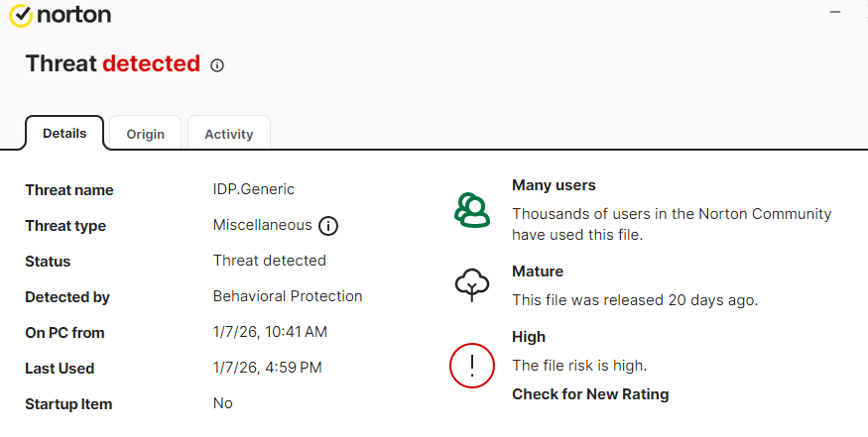Click the Last Used 4:59 PM timestamp
The height and width of the screenshot is (437, 868).
(267, 368)
